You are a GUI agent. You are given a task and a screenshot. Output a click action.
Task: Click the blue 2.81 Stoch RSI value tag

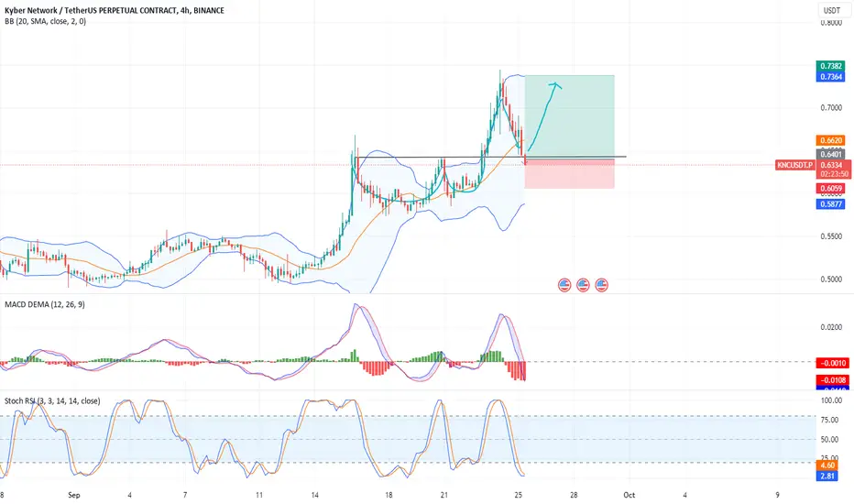(x=827, y=477)
